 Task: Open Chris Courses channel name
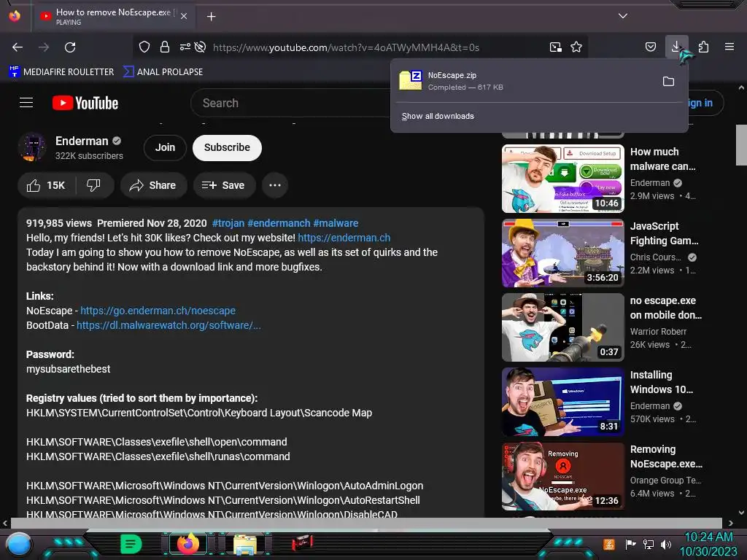point(656,257)
